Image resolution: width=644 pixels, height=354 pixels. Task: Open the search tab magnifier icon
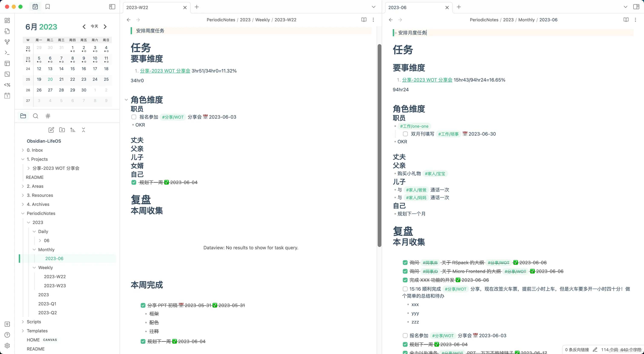[36, 116]
